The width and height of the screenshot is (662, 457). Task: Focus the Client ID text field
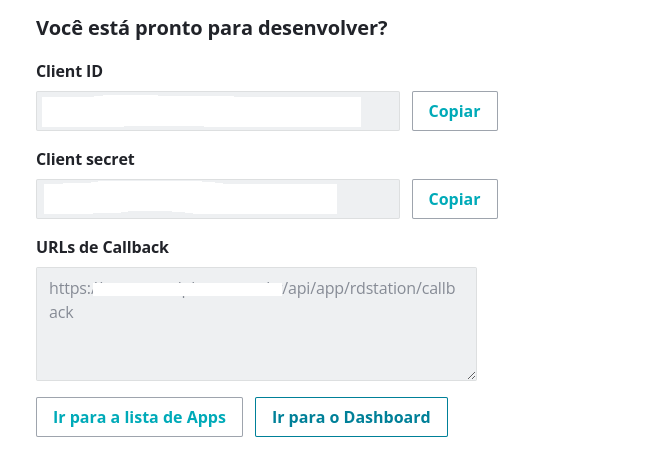[218, 111]
